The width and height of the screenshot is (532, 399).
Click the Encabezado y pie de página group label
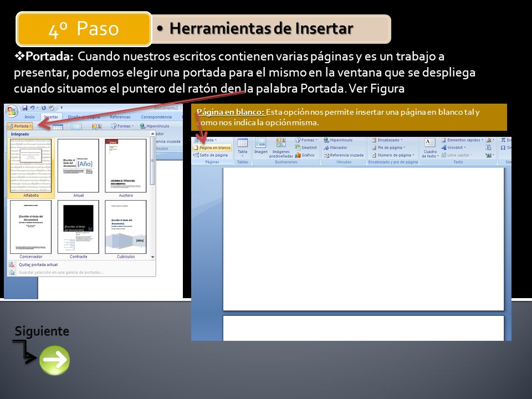(x=393, y=162)
